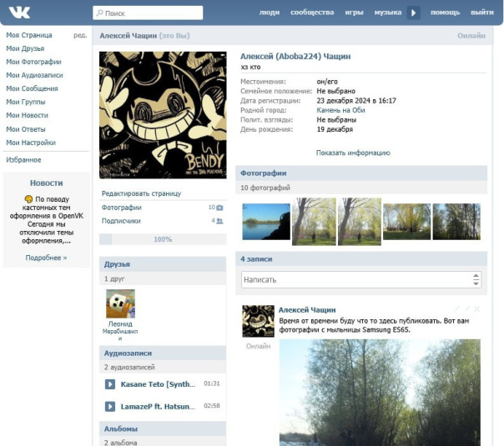
Task: Click the hometown Камень на Оби link
Action: click(x=340, y=110)
